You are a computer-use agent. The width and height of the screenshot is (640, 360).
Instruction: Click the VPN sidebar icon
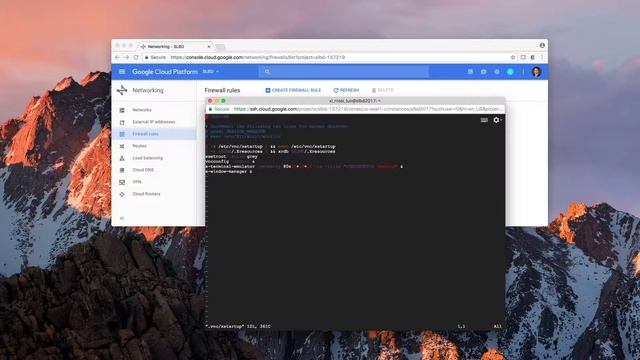click(x=122, y=182)
